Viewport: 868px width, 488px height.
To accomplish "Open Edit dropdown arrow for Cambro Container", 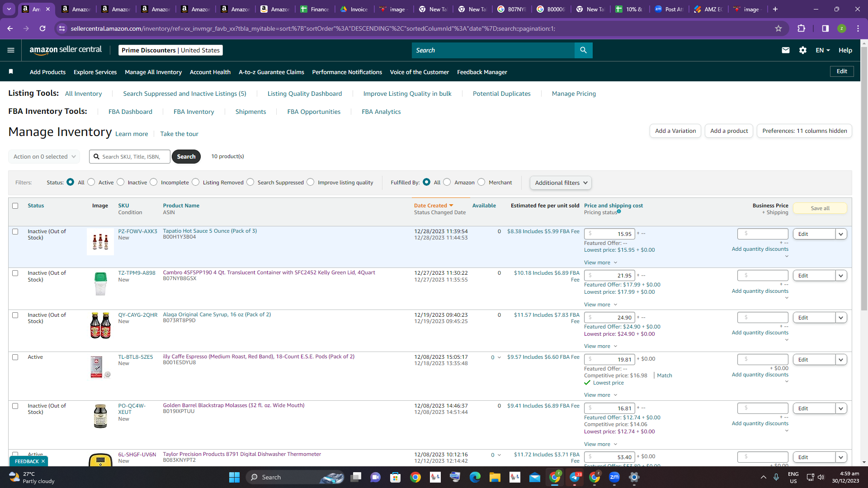I will tap(841, 276).
